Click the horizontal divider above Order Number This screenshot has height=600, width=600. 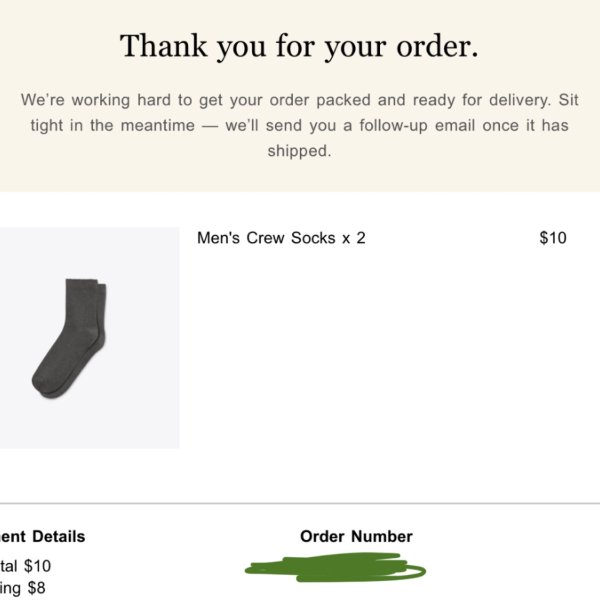pos(300,504)
